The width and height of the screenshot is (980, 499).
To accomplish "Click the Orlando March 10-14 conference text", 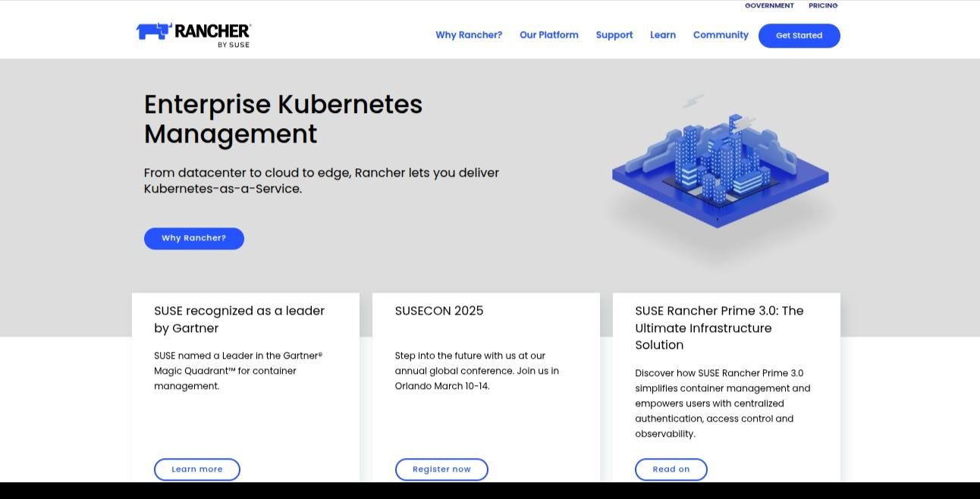I will (477, 371).
